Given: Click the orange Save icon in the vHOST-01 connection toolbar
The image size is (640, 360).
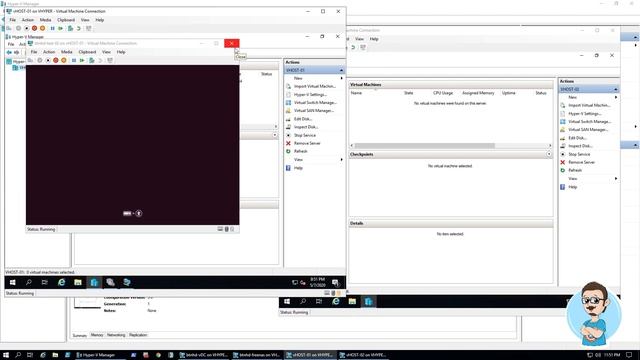Looking at the screenshot, I should pos(42,28).
